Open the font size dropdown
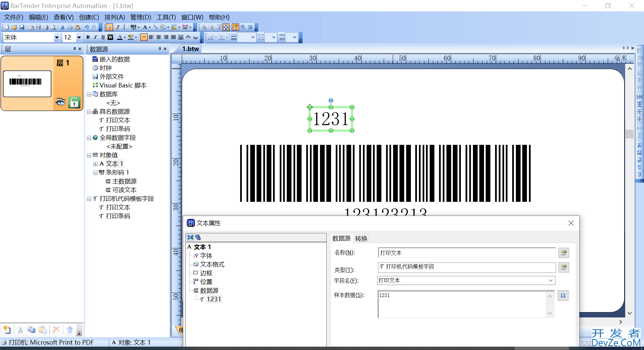The height and width of the screenshot is (350, 644). pyautogui.click(x=79, y=38)
